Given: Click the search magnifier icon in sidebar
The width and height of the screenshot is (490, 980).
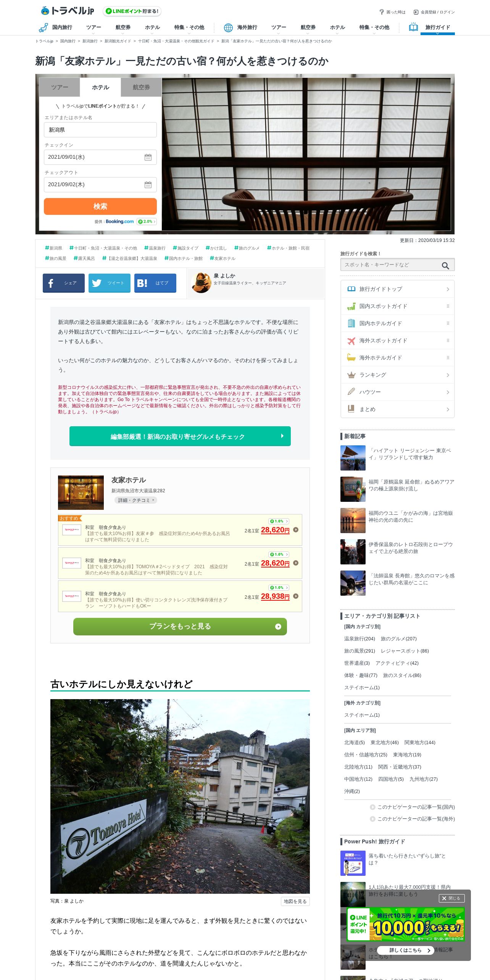Looking at the screenshot, I should coord(445,265).
